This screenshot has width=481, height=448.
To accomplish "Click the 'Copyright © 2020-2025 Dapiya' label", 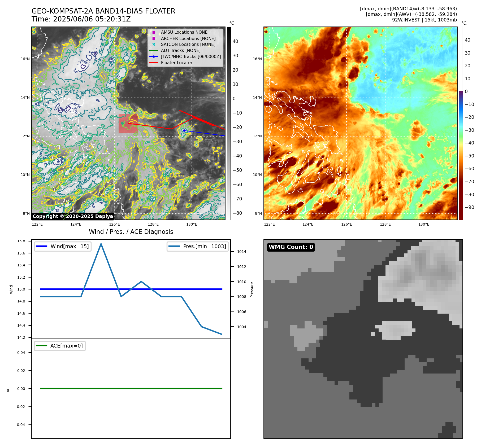I will click(x=73, y=216).
